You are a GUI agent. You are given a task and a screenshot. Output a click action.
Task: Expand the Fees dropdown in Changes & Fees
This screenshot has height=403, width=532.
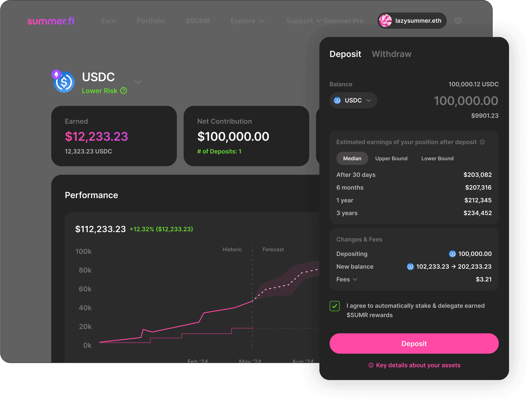coord(347,279)
